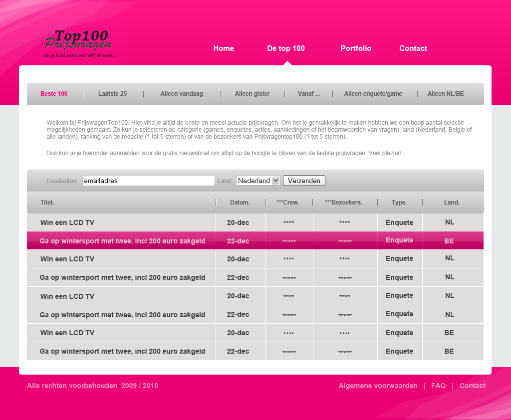Image resolution: width=511 pixels, height=420 pixels.
Task: Sort by the Land. column header
Action: point(452,203)
